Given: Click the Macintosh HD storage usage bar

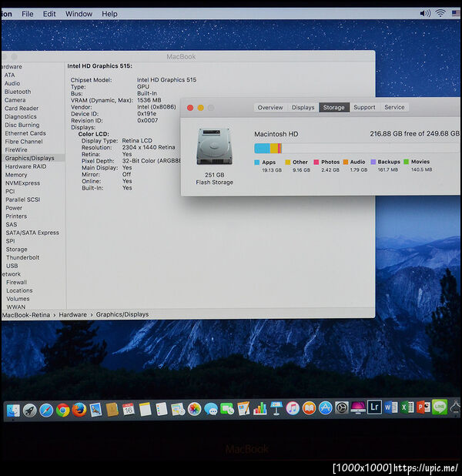Looking at the screenshot, I should (x=357, y=148).
